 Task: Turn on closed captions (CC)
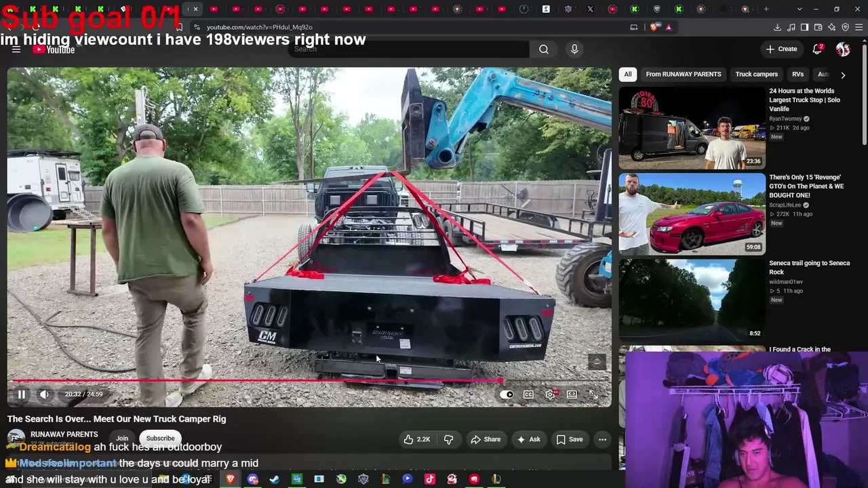point(528,394)
